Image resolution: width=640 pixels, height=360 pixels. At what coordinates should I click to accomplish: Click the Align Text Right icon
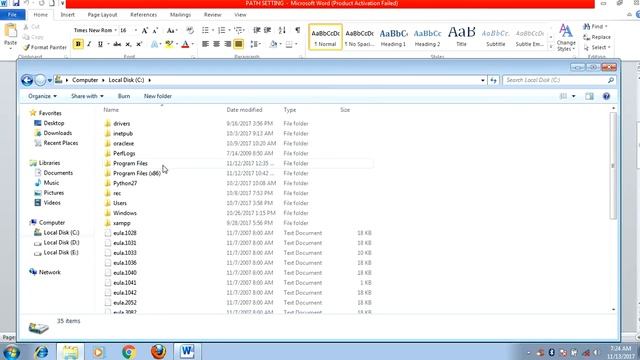(x=227, y=44)
